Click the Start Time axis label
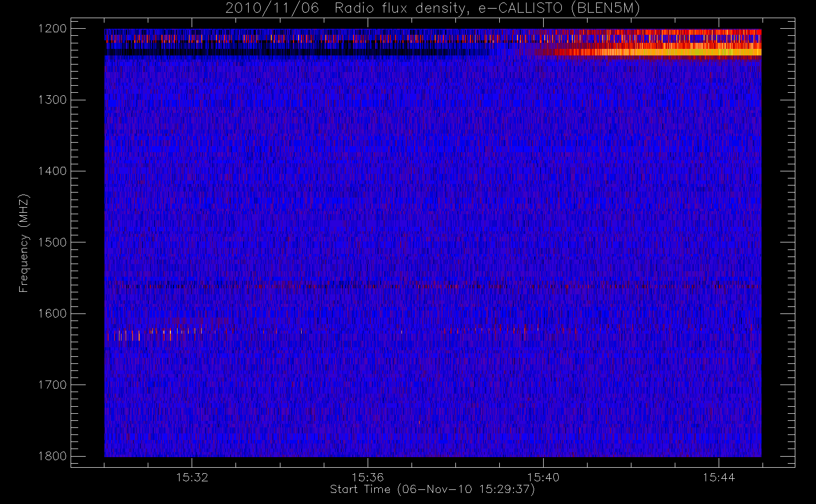The image size is (816, 504). coord(432,489)
